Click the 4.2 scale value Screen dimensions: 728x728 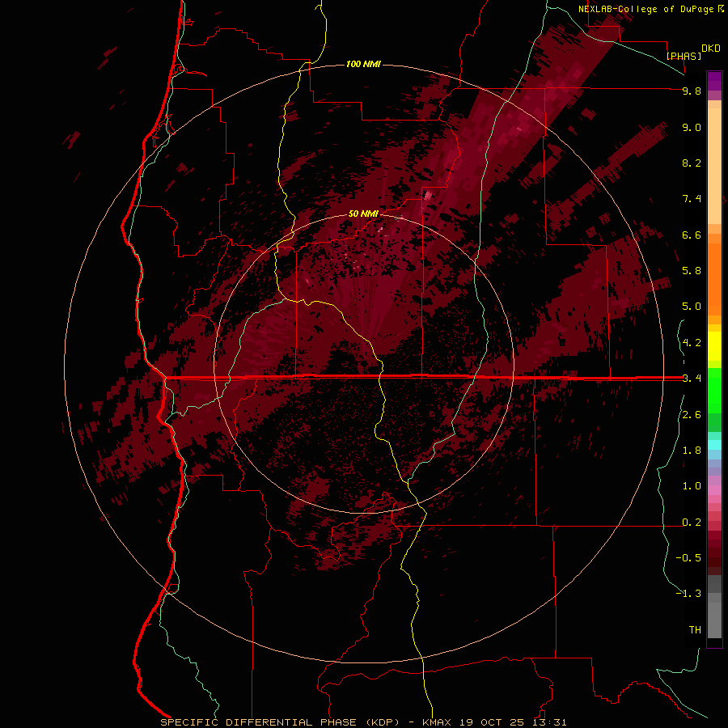point(692,343)
